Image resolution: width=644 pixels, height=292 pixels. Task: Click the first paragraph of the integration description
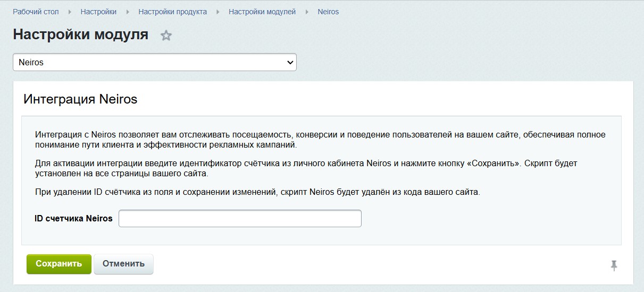tap(319, 140)
